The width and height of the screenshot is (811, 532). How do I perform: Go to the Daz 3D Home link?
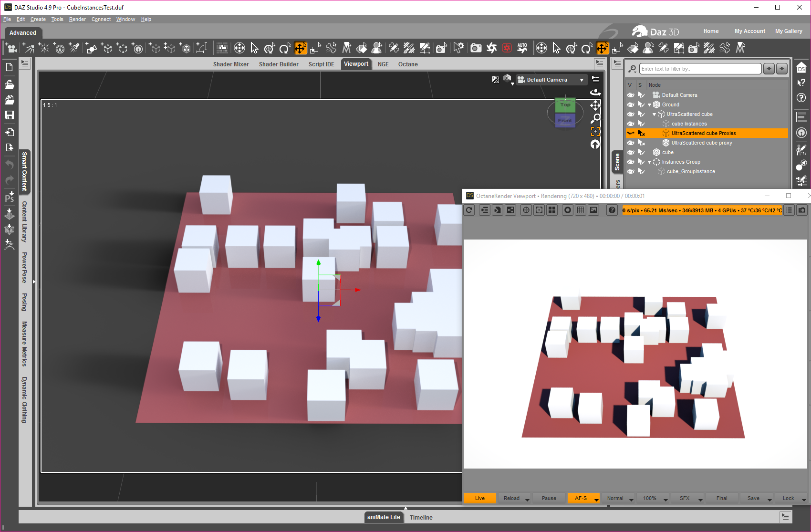click(711, 31)
